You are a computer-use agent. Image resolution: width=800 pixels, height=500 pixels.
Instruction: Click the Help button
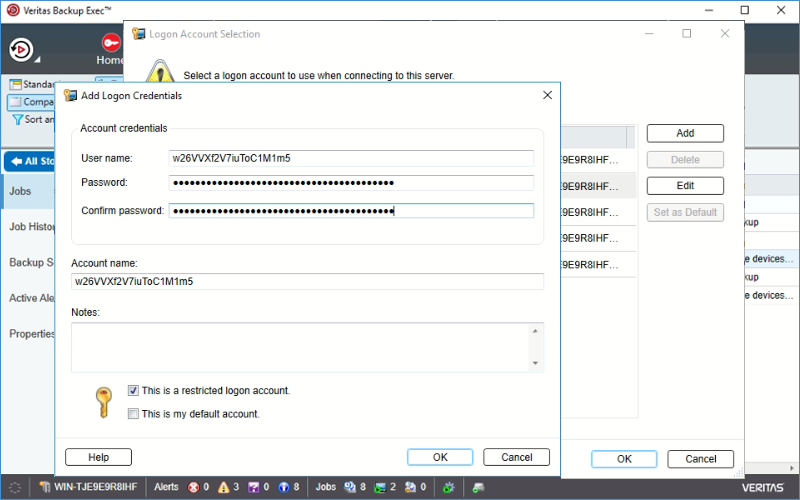pos(98,457)
